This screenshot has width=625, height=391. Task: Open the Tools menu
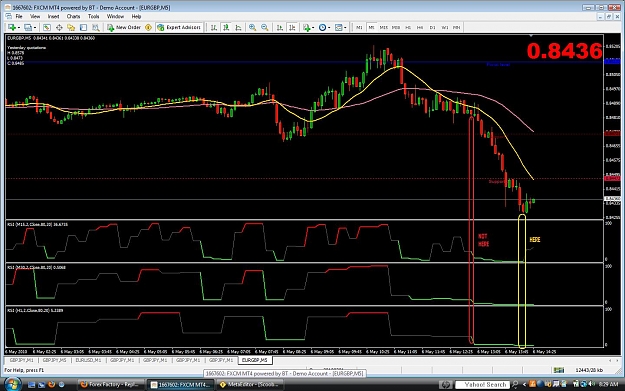pos(94,16)
